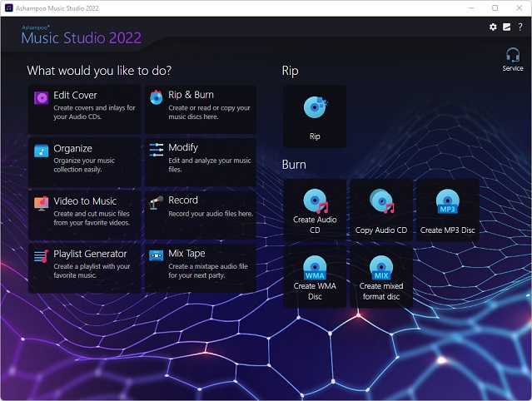Click the Service label text
This screenshot has height=401, width=532.
513,68
